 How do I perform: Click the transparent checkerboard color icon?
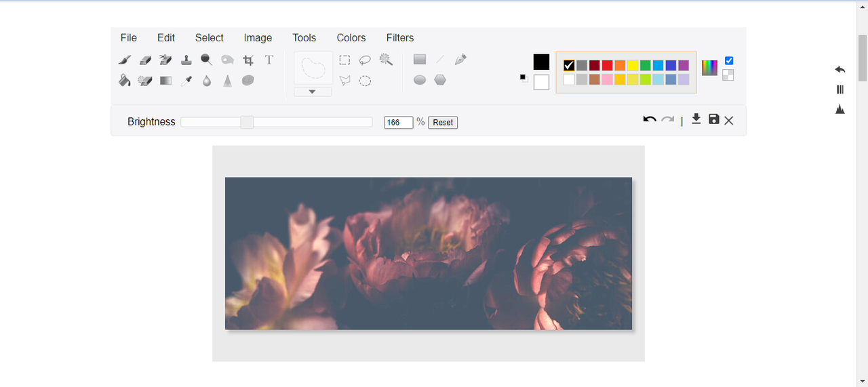(x=728, y=75)
